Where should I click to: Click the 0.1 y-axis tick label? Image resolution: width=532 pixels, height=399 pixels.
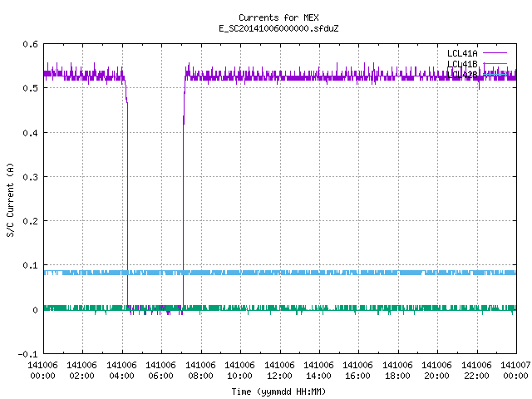tap(31, 265)
